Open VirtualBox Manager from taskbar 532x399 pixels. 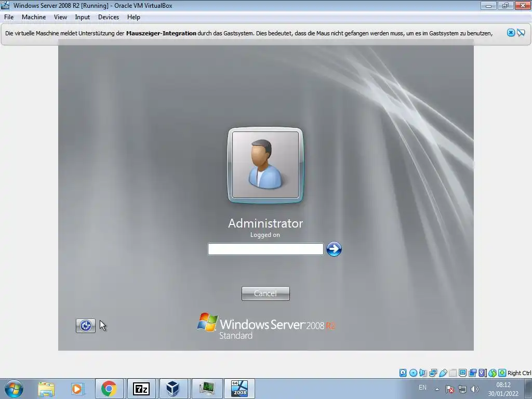(x=173, y=389)
